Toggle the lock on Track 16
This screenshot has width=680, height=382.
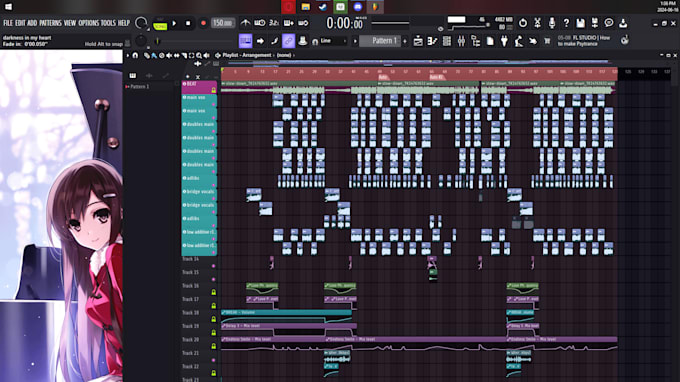pyautogui.click(x=213, y=292)
